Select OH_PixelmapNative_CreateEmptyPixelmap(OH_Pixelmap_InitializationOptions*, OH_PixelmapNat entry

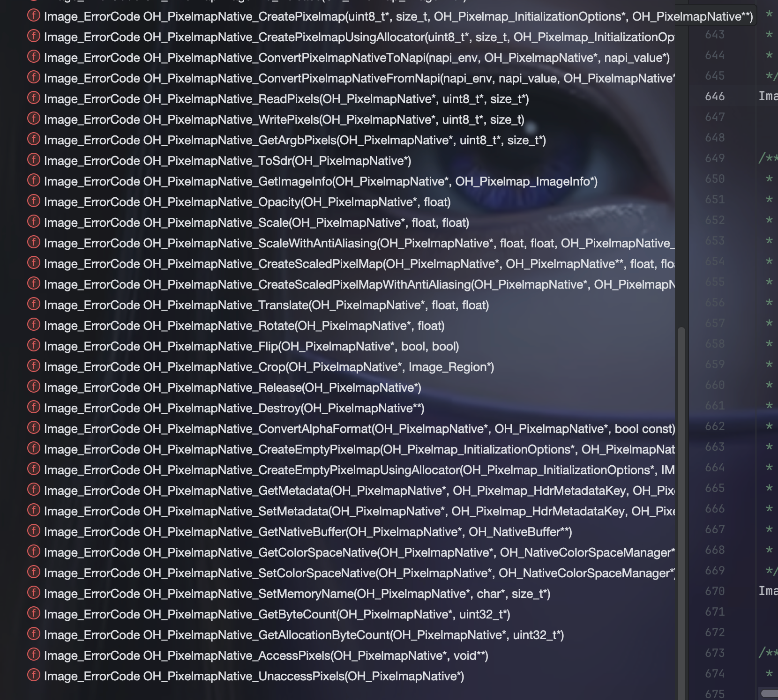[x=359, y=449]
